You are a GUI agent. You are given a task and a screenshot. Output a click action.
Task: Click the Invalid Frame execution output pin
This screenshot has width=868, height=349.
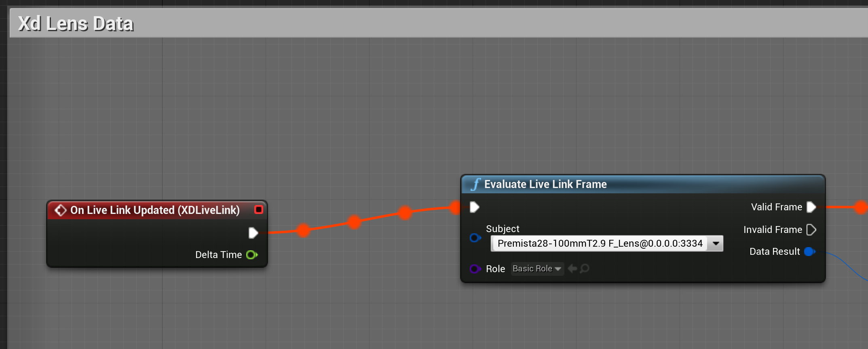[x=811, y=230]
